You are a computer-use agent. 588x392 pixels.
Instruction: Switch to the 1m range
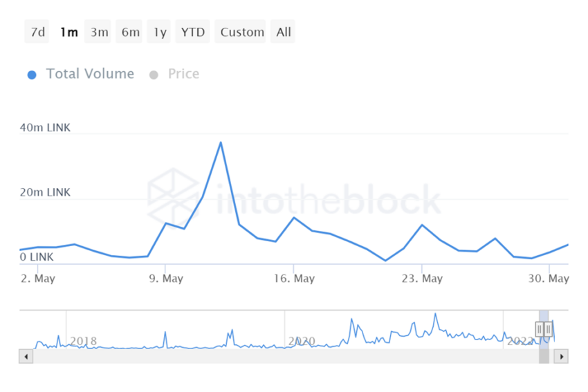[x=68, y=32]
